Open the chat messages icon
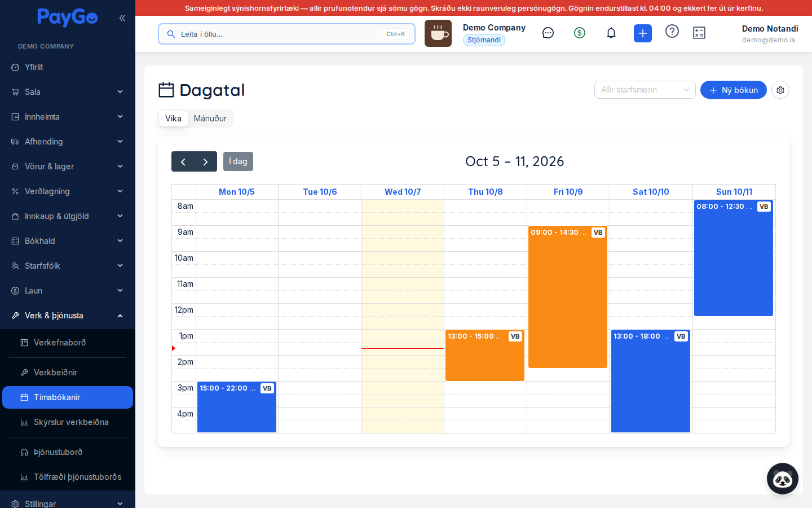The image size is (812, 508). pyautogui.click(x=548, y=33)
